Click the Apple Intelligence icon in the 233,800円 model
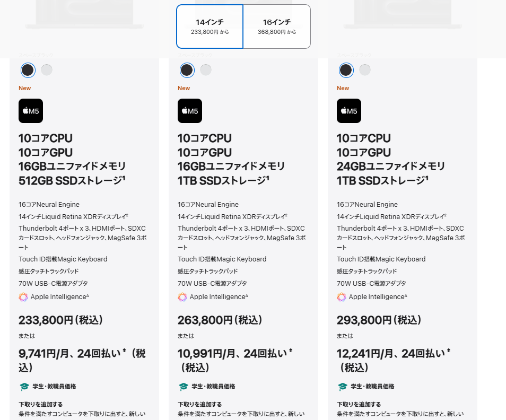This screenshot has height=420, width=506. 23,297
